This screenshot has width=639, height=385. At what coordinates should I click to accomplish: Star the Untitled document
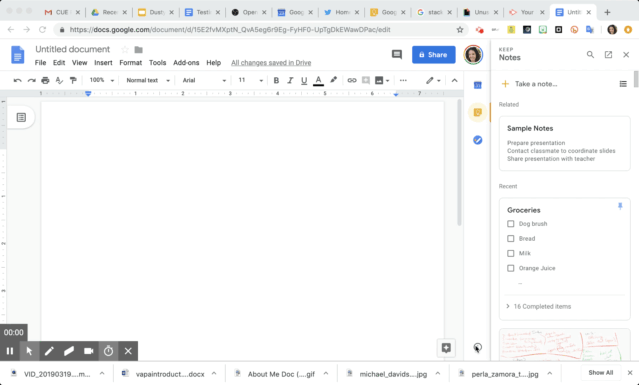pos(125,50)
